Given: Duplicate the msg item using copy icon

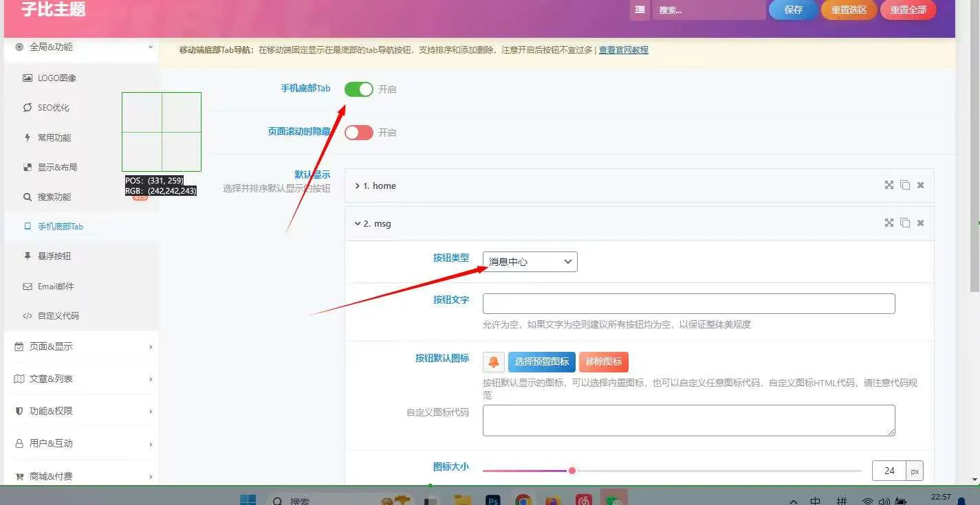Looking at the screenshot, I should [x=905, y=223].
